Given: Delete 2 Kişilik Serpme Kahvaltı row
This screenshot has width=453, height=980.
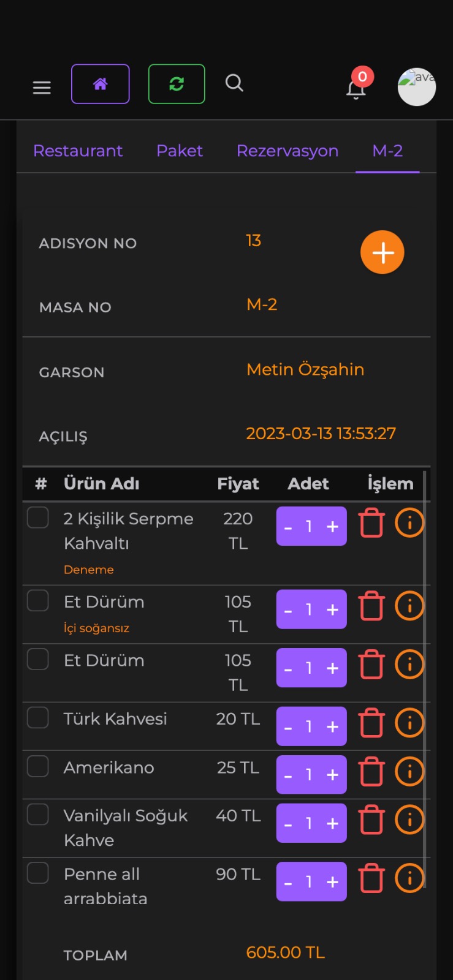Looking at the screenshot, I should coord(371,523).
